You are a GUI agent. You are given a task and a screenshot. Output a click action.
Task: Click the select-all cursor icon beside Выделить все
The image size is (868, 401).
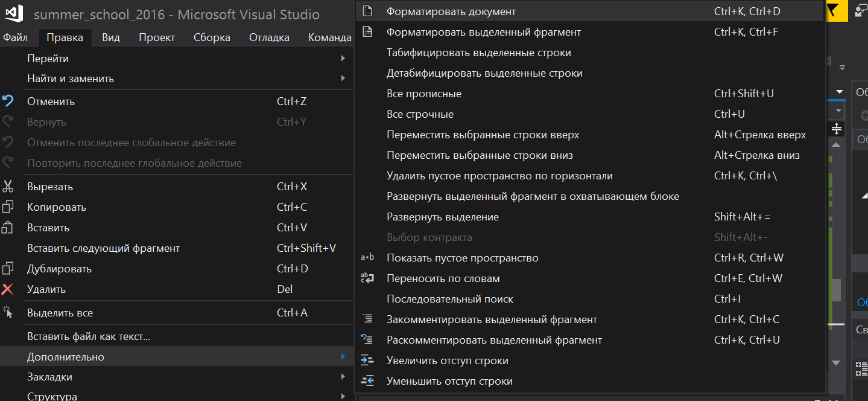coord(8,313)
